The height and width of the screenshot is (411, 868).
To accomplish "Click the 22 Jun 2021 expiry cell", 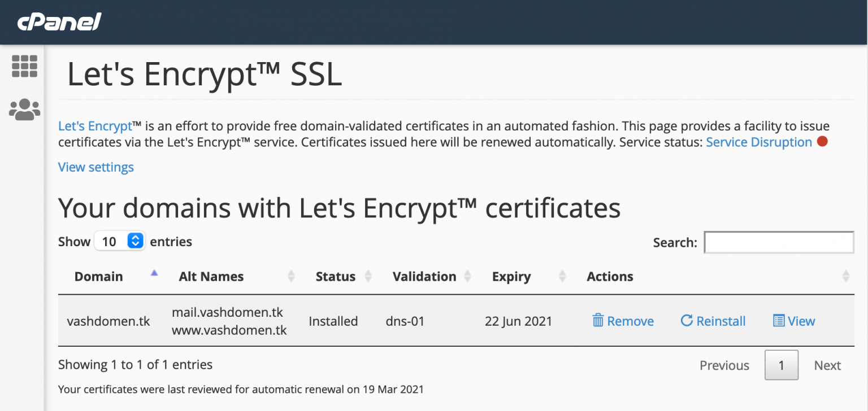I will 518,321.
